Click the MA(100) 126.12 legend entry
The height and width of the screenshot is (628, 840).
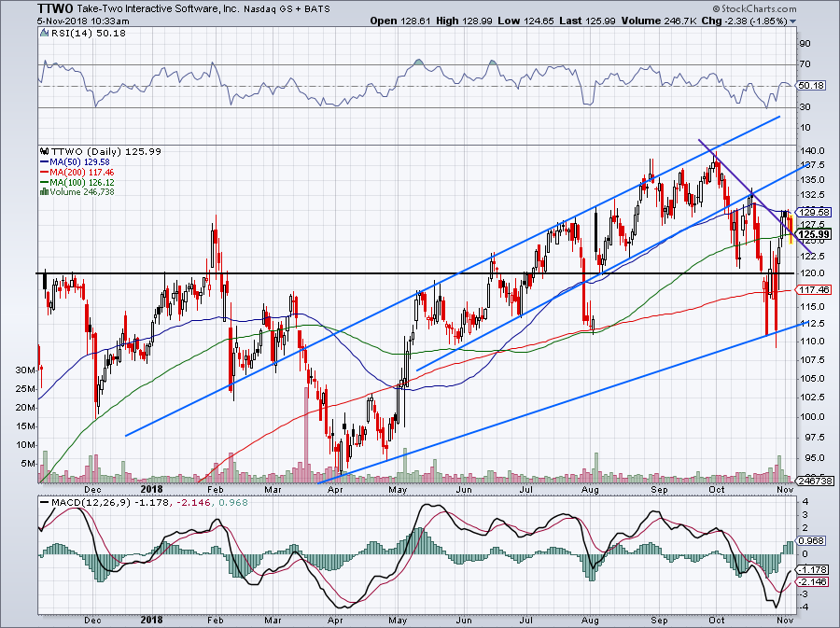pos(77,182)
